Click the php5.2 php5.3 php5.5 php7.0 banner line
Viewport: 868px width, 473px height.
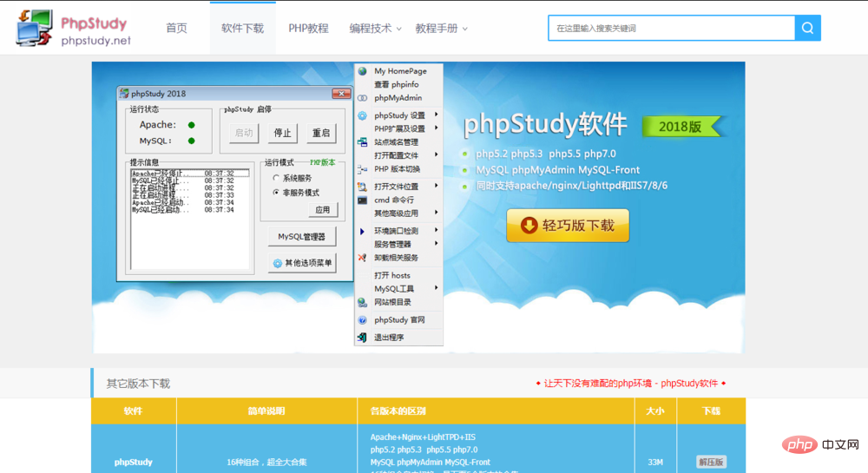(x=545, y=154)
